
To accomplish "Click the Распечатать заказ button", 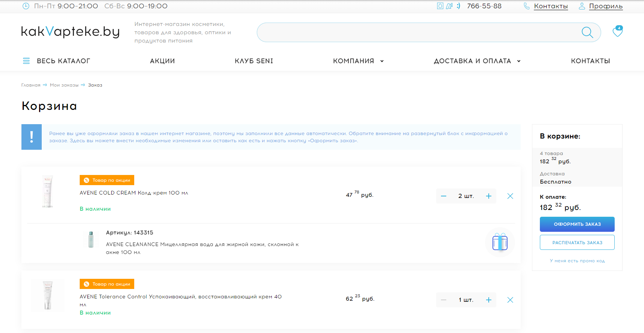I will pos(577,242).
